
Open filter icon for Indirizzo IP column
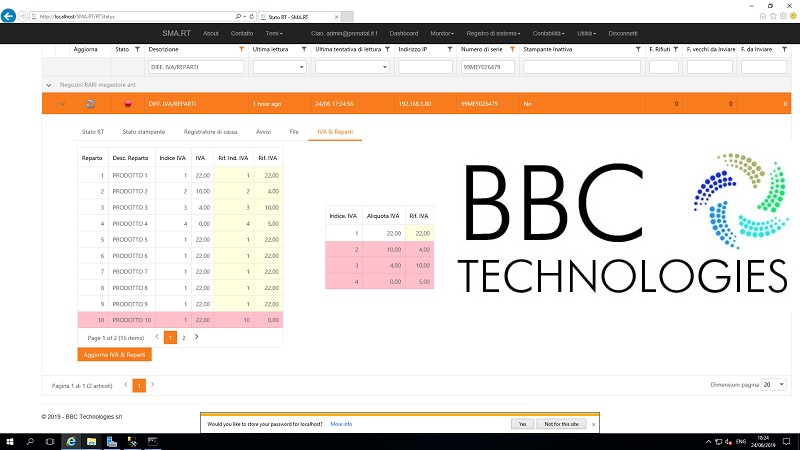pos(449,49)
